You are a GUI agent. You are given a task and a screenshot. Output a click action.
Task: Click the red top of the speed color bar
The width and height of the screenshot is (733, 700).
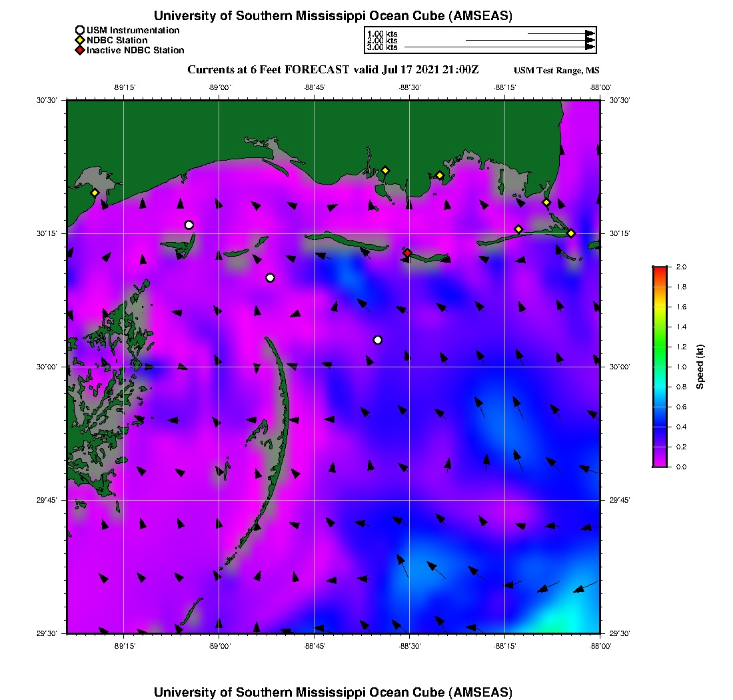pyautogui.click(x=660, y=269)
